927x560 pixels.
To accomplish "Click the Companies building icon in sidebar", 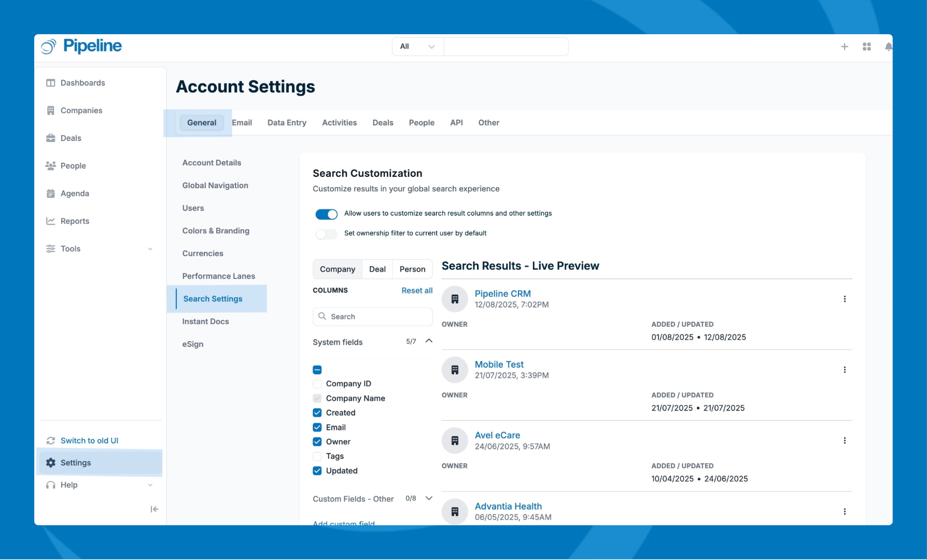I will pyautogui.click(x=50, y=110).
